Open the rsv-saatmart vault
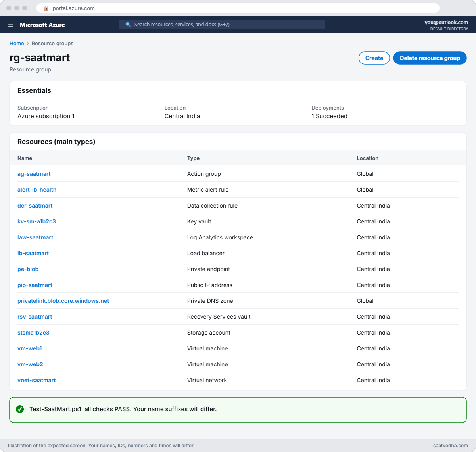476x452 pixels. coord(35,317)
